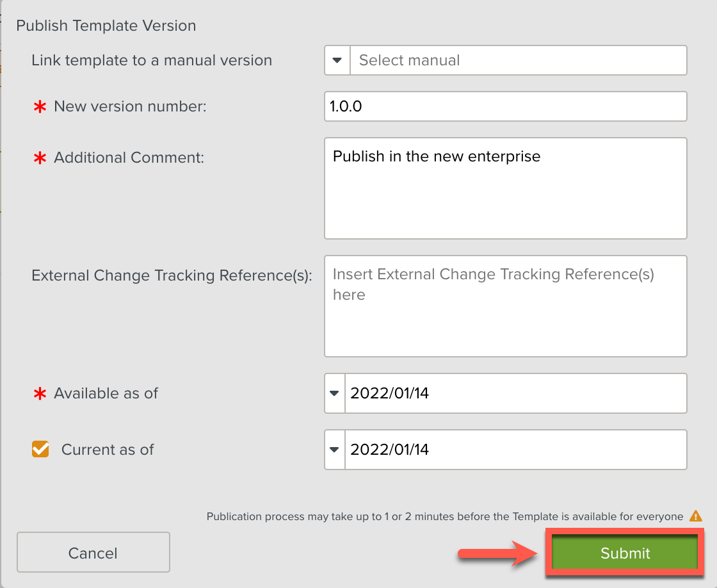Click the red asterisk beside Additional Comment
The image size is (717, 588).
pyautogui.click(x=40, y=158)
